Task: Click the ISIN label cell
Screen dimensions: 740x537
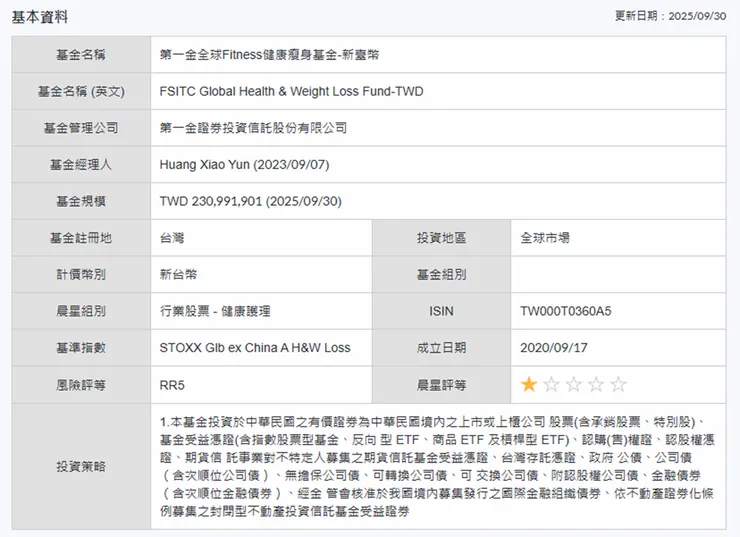Action: pyautogui.click(x=441, y=311)
